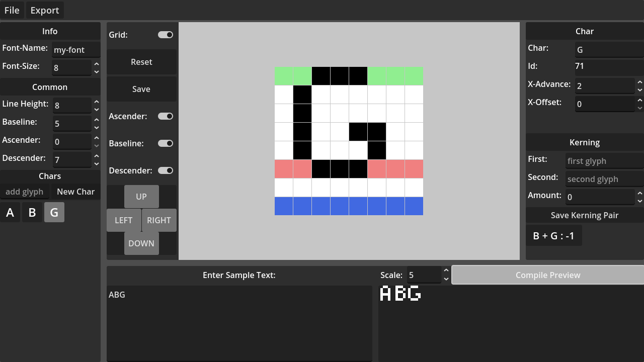644x362 pixels.
Task: Click the Compile Preview button
Action: pos(548,275)
